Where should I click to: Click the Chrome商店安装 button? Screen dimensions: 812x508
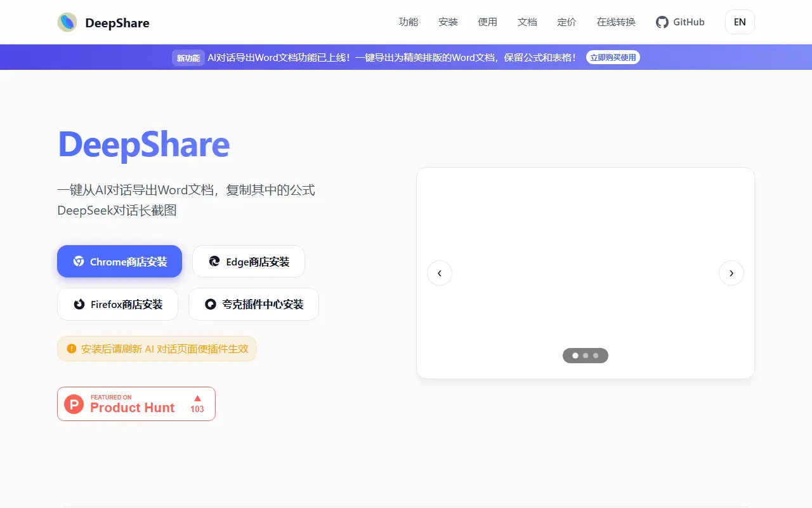pyautogui.click(x=119, y=262)
